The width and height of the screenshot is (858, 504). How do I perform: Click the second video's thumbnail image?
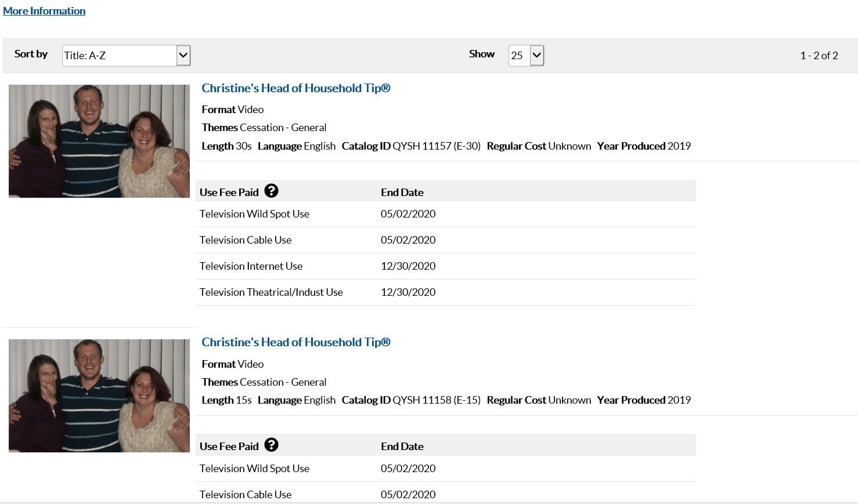click(99, 396)
